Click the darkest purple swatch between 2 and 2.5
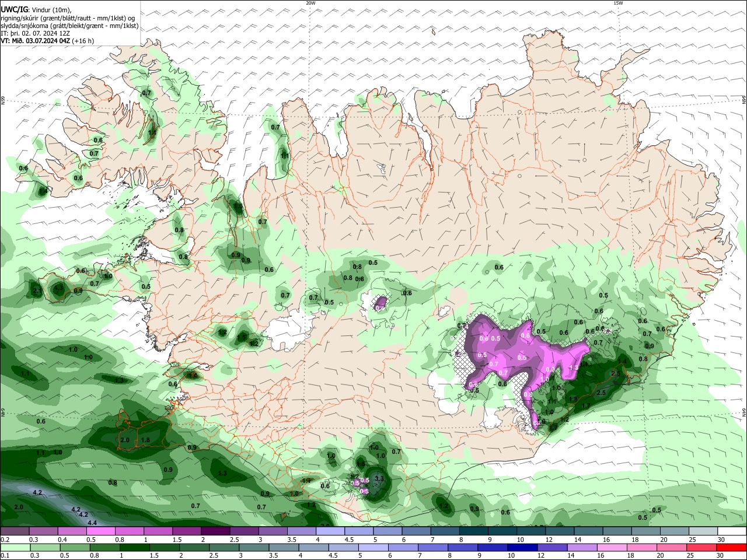Image resolution: width=747 pixels, height=560 pixels. pyautogui.click(x=215, y=531)
